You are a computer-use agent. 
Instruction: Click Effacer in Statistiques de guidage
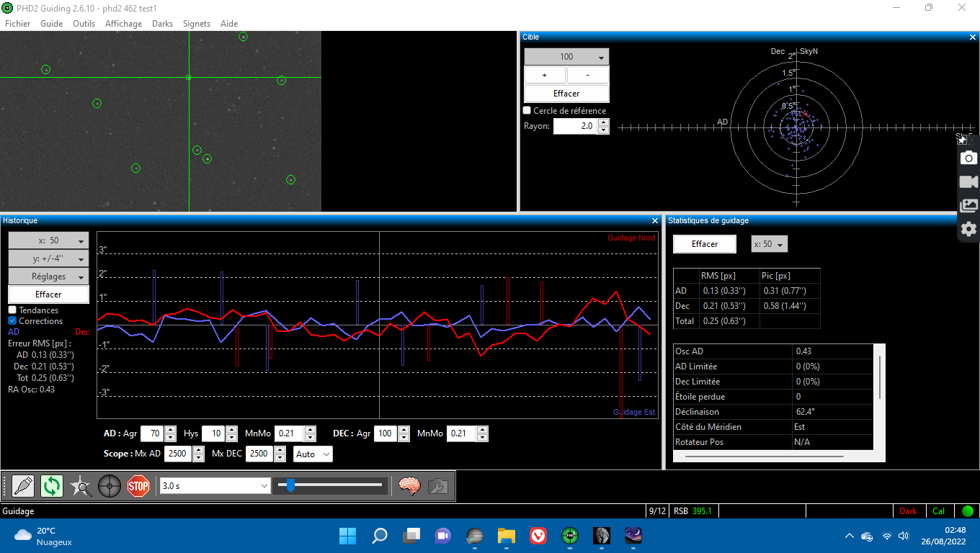click(705, 244)
